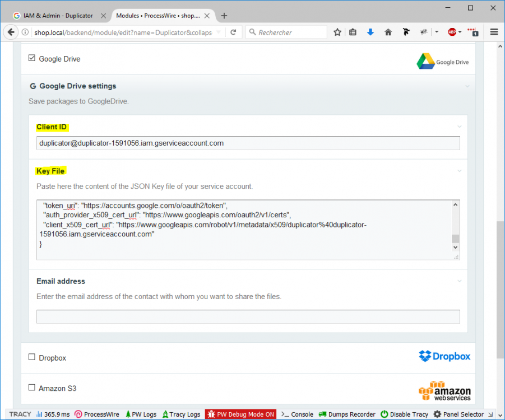Open the Firefox hamburger menu
The image size is (505, 420).
[494, 32]
